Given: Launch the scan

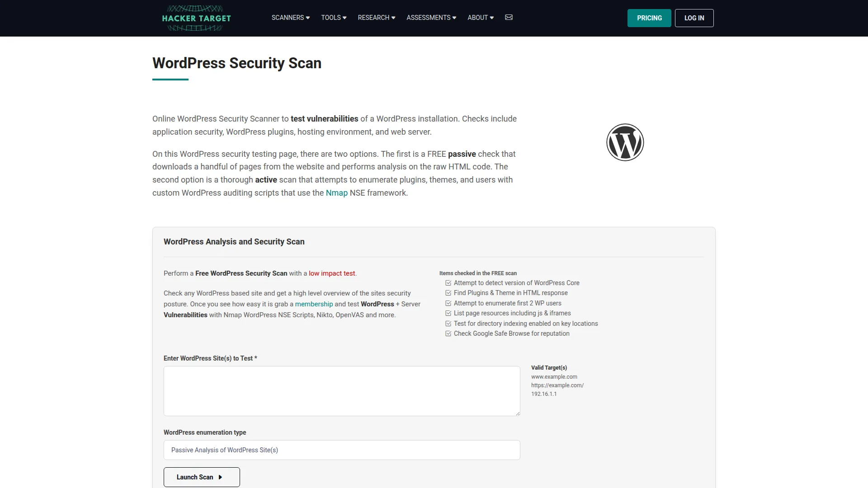Looking at the screenshot, I should point(202,477).
